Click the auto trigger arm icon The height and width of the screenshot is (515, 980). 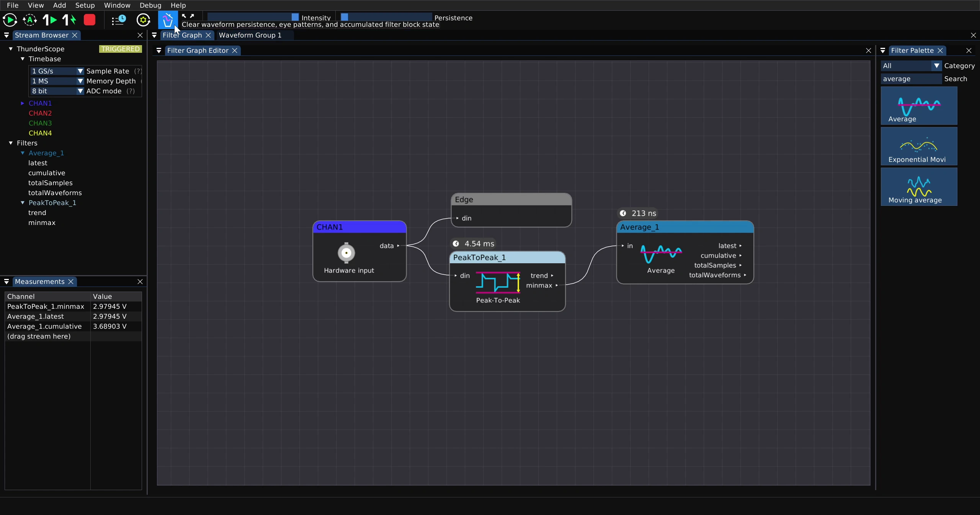point(30,20)
